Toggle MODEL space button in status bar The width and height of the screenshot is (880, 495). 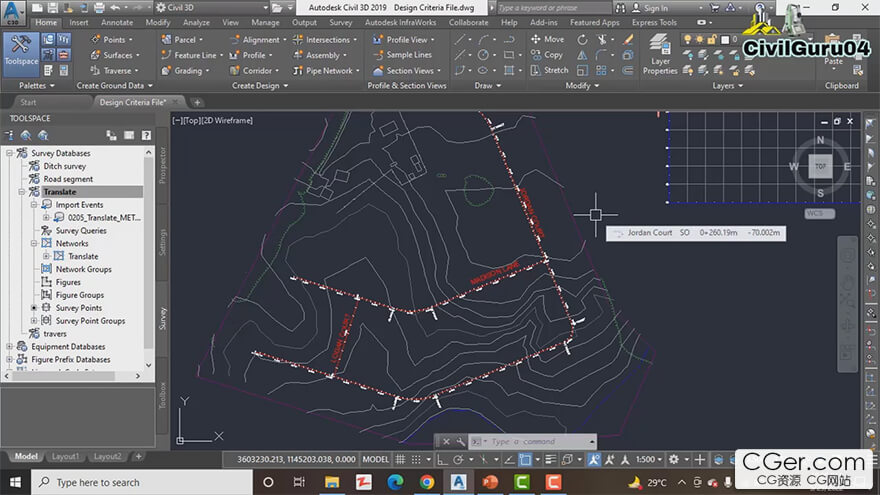(x=375, y=459)
